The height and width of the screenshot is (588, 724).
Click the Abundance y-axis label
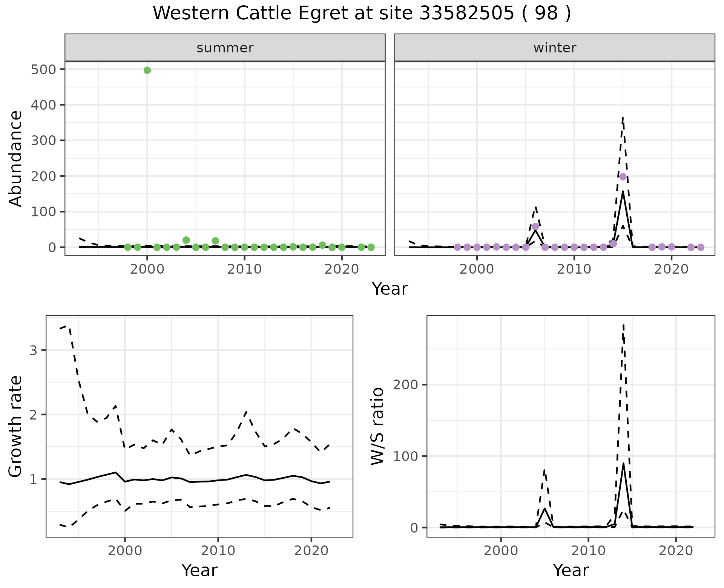(x=16, y=159)
